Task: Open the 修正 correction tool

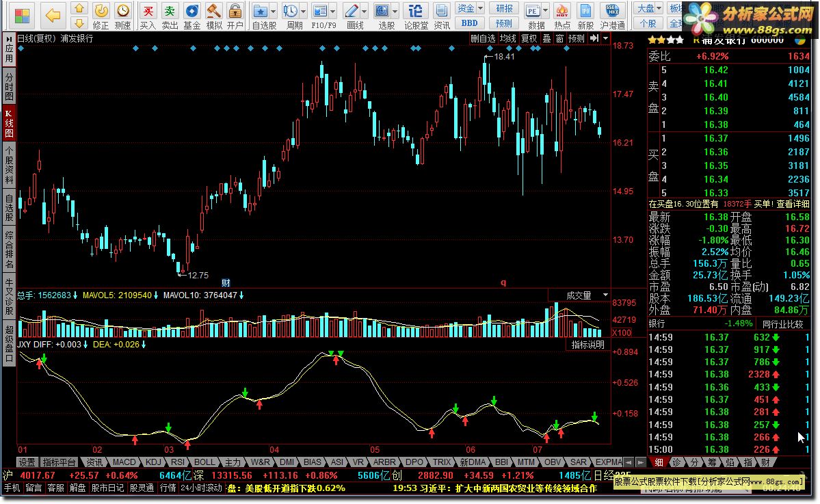Action: (x=101, y=16)
